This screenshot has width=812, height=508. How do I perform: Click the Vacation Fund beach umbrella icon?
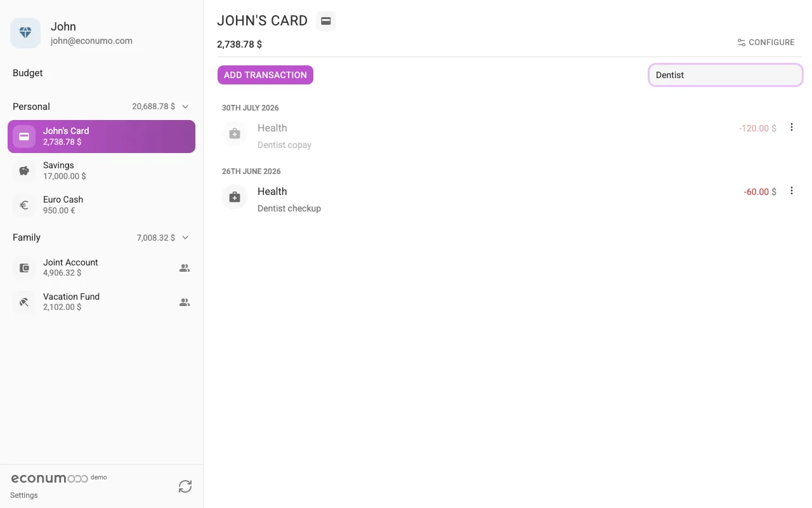24,302
